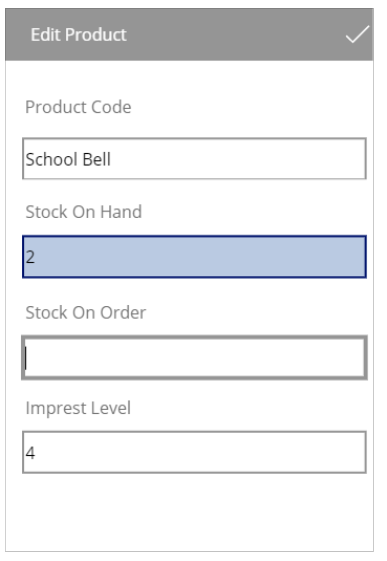Focus the Product Code input field

coord(194,158)
